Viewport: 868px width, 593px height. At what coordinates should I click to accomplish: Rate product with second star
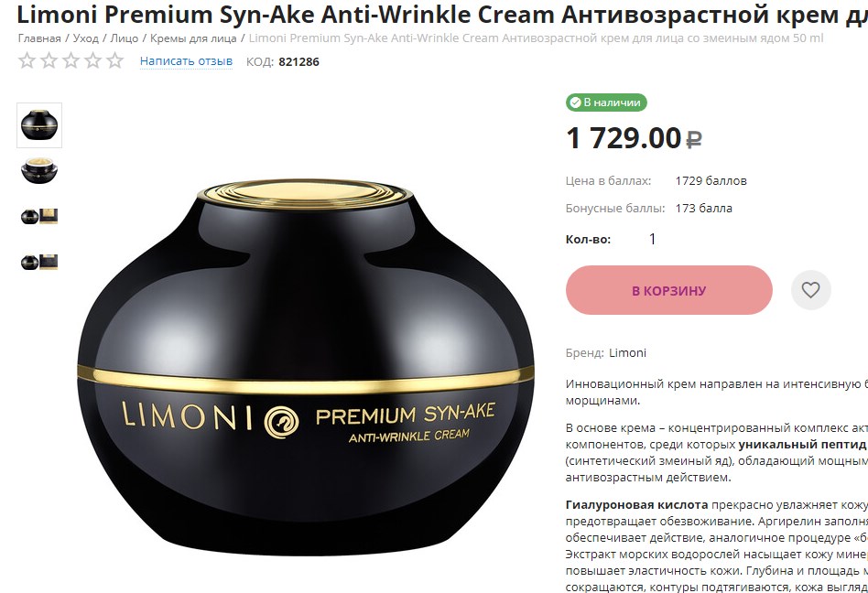pyautogui.click(x=49, y=60)
